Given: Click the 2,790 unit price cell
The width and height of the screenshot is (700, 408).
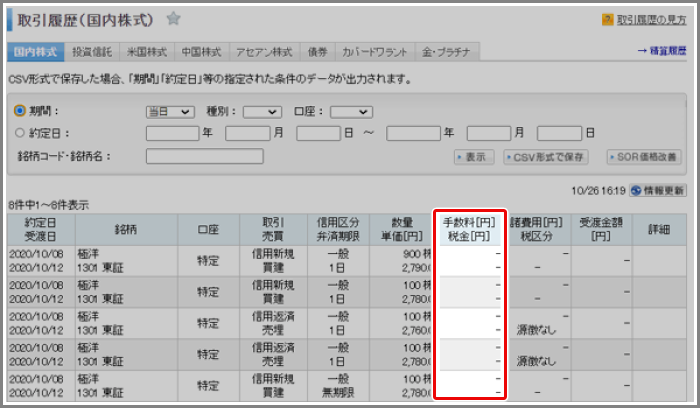Looking at the screenshot, I should coord(416,268).
